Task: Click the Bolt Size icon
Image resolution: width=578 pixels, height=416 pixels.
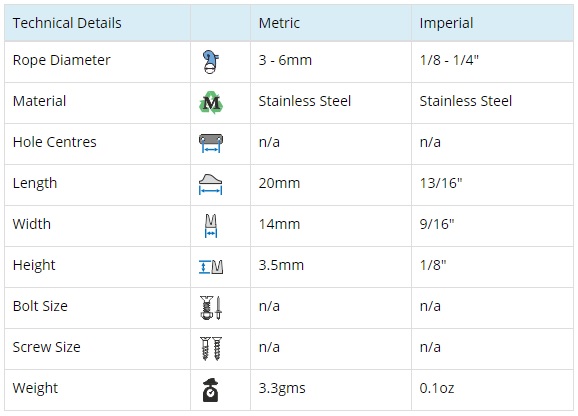Action: pos(211,308)
